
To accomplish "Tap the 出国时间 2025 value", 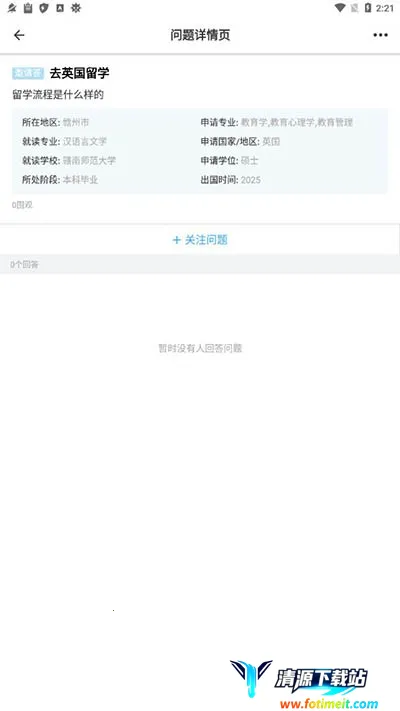I will tap(251, 180).
